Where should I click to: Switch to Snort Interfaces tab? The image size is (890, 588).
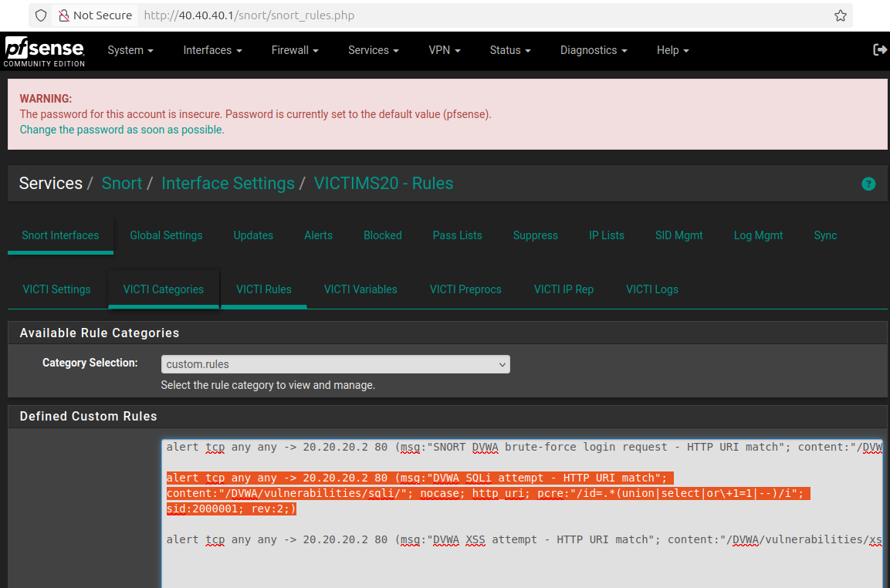pyautogui.click(x=60, y=235)
